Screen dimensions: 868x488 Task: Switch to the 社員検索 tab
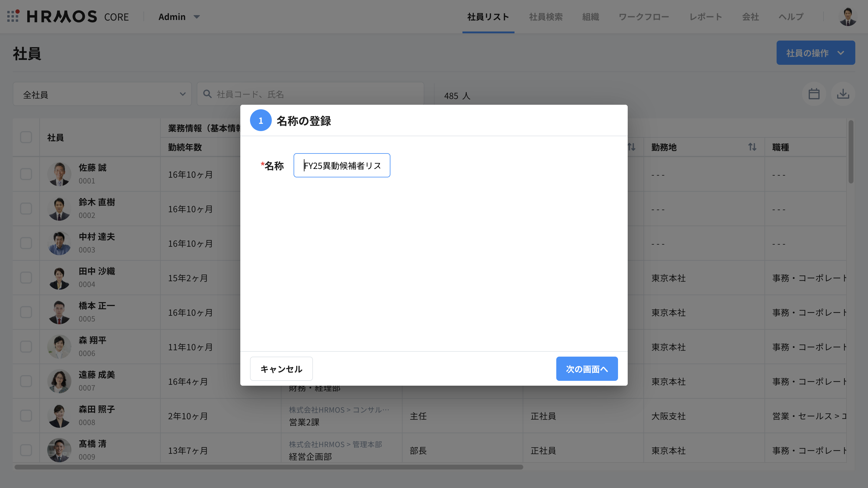point(546,17)
